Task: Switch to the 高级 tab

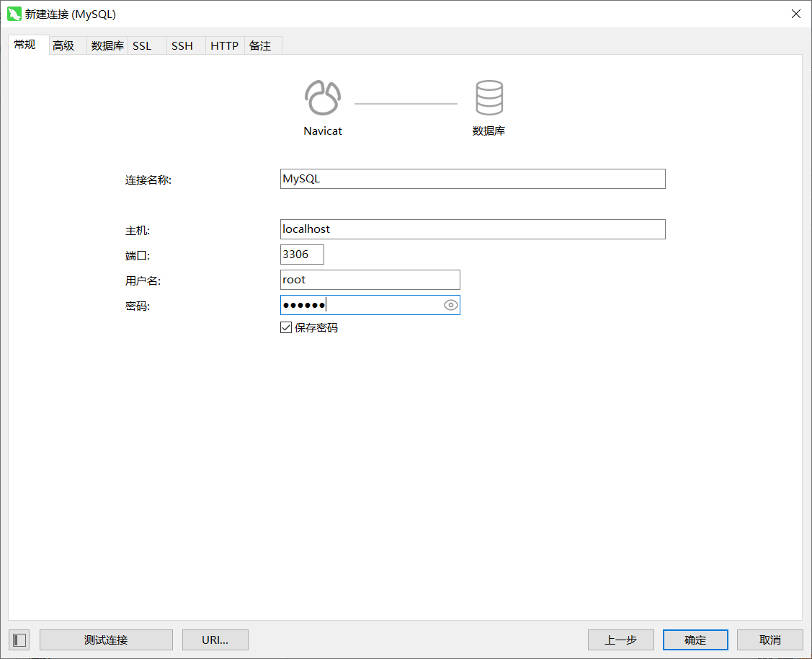Action: pyautogui.click(x=63, y=45)
